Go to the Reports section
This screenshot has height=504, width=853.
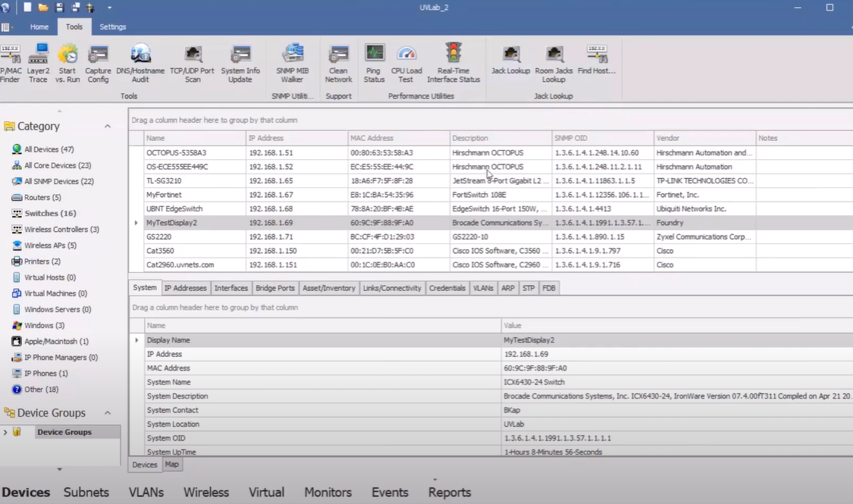point(450,492)
